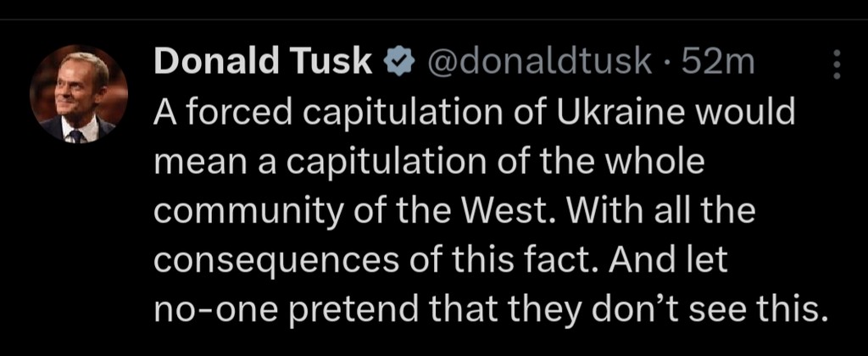Open Donald Tusk's profile picture
The width and height of the screenshot is (868, 356).
pos(78,94)
